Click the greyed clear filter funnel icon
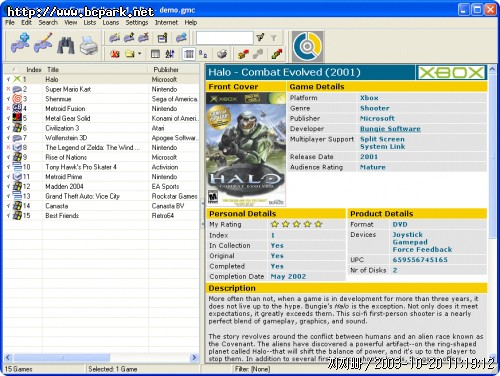Image resolution: width=500 pixels, height=376 pixels. (274, 38)
